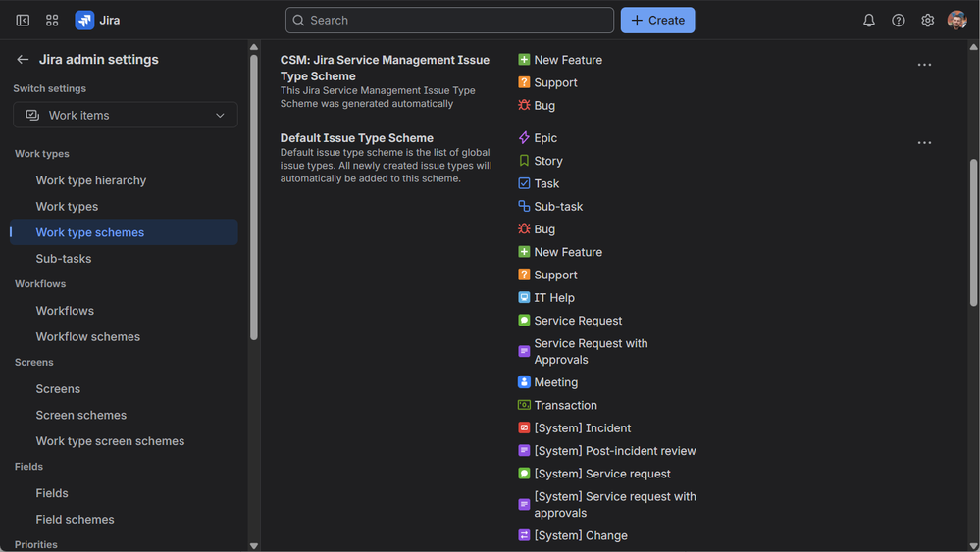Click the Epic label
Viewport: 980px width, 552px height.
click(545, 138)
